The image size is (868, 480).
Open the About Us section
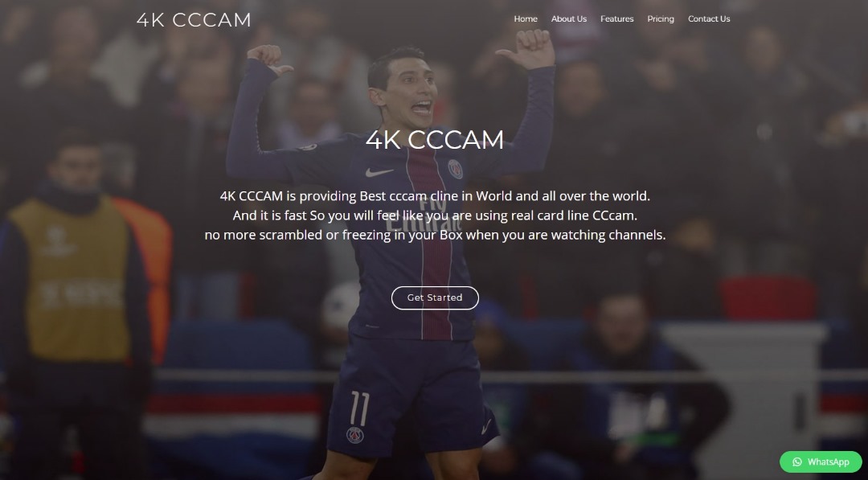[568, 18]
